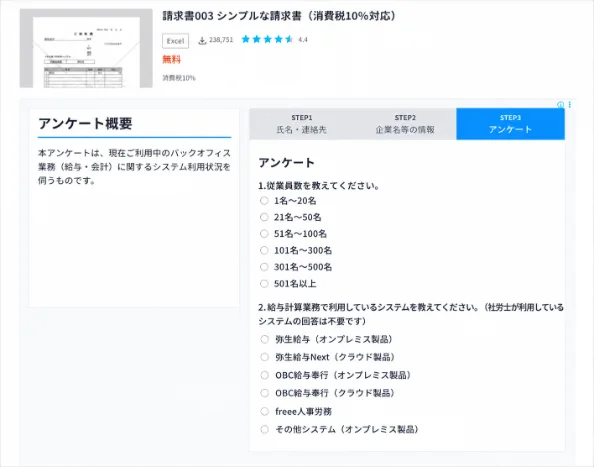The width and height of the screenshot is (594, 467).
Task: Select the 21名〜50名 employee count option
Action: click(264, 217)
